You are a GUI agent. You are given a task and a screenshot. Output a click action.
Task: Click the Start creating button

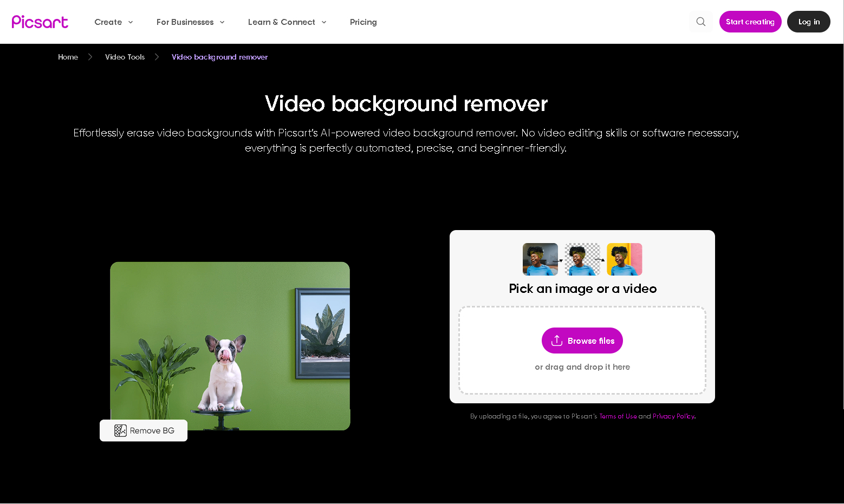coord(750,22)
